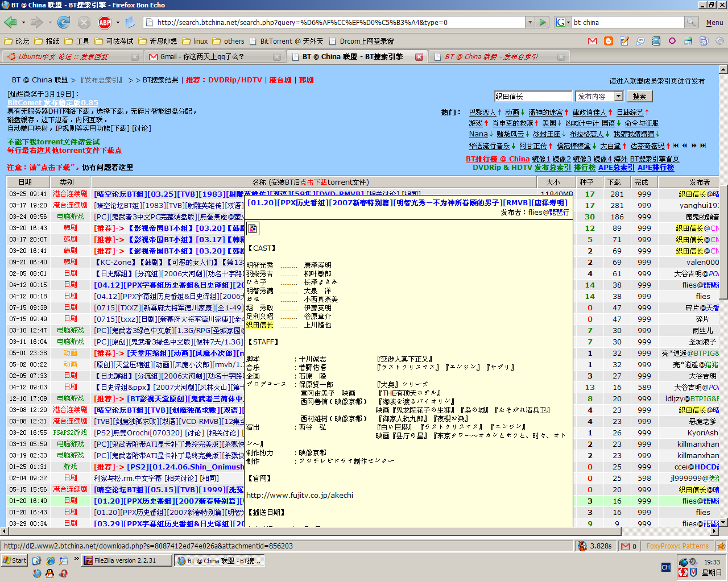Click the orange Blogger toolbar icon
The height and width of the screenshot is (582, 728).
pos(609,41)
